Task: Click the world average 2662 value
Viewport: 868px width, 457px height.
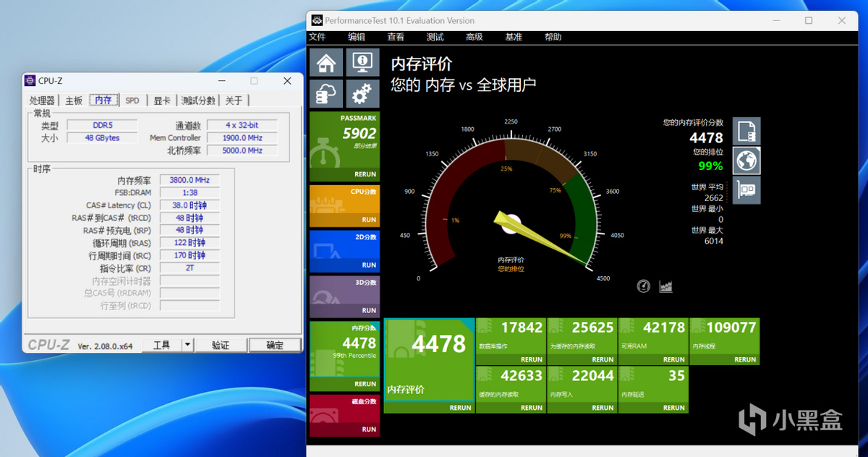Action: click(713, 198)
